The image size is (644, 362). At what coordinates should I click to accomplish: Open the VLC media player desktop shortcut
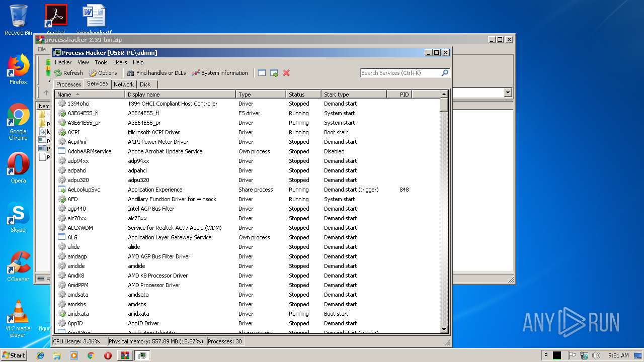tap(18, 319)
